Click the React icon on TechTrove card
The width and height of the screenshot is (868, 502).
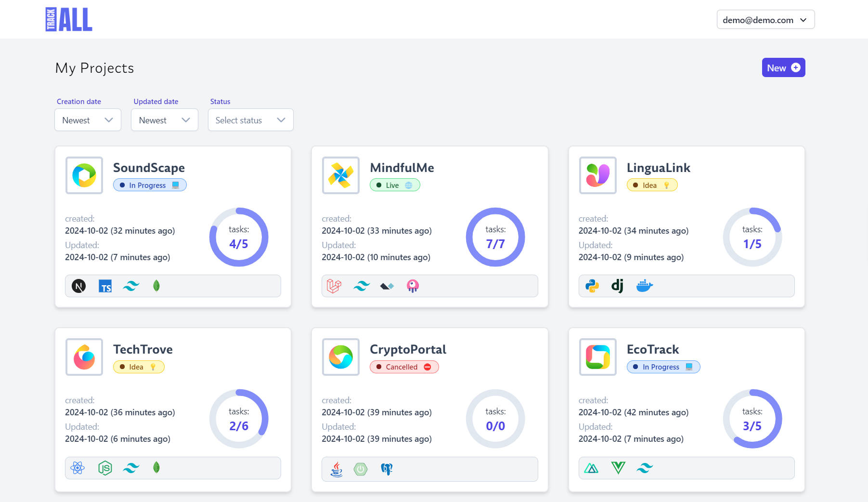78,468
